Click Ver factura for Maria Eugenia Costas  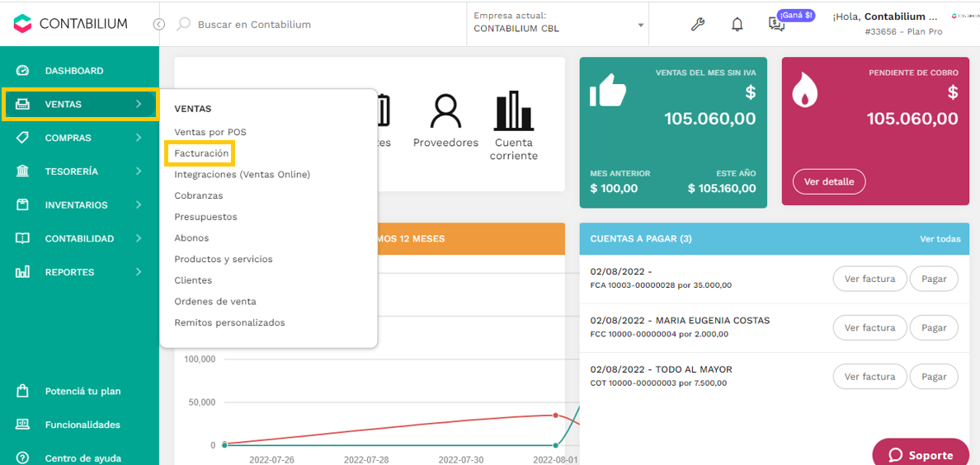click(x=870, y=327)
